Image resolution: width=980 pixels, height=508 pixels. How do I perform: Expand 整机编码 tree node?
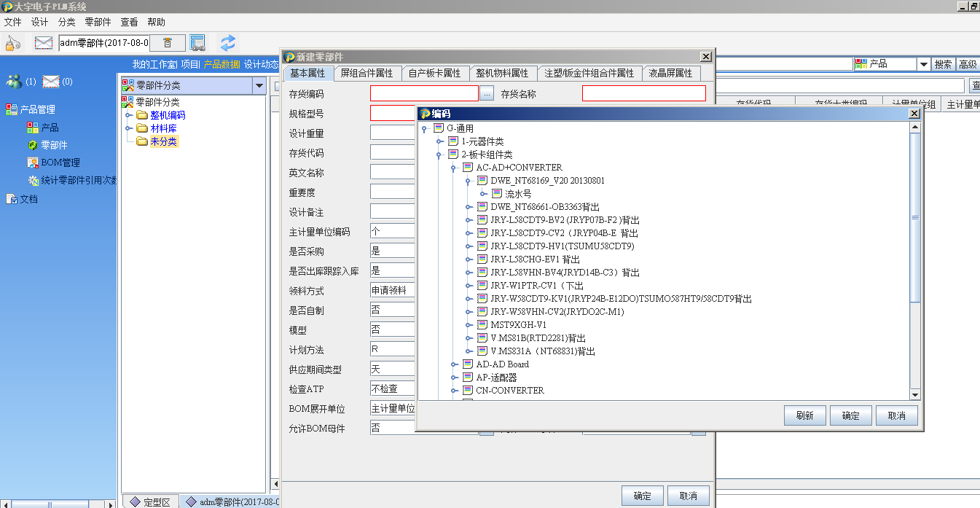point(129,115)
